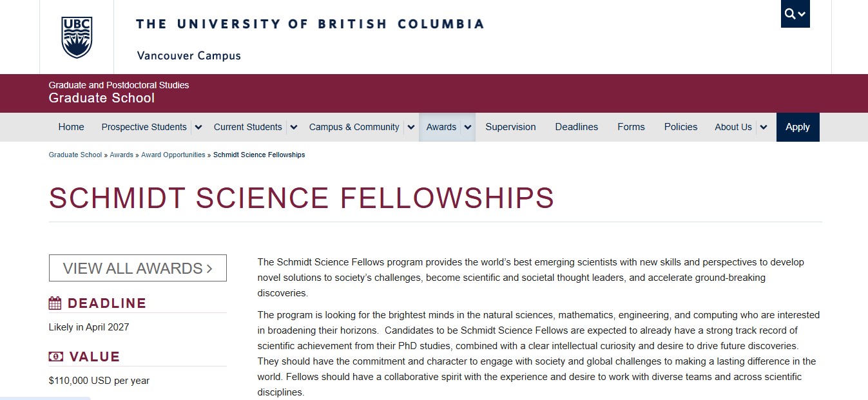868x400 pixels.
Task: Click the Apply button
Action: tap(798, 127)
